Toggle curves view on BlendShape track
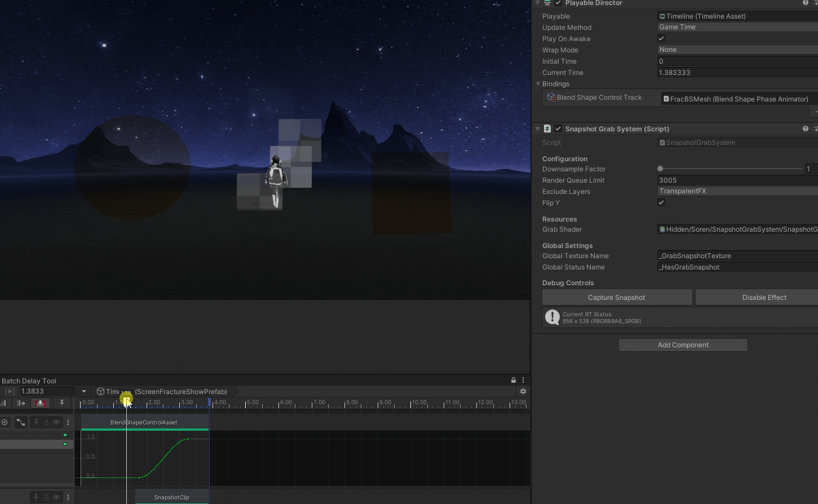This screenshot has width=818, height=504. pos(21,422)
